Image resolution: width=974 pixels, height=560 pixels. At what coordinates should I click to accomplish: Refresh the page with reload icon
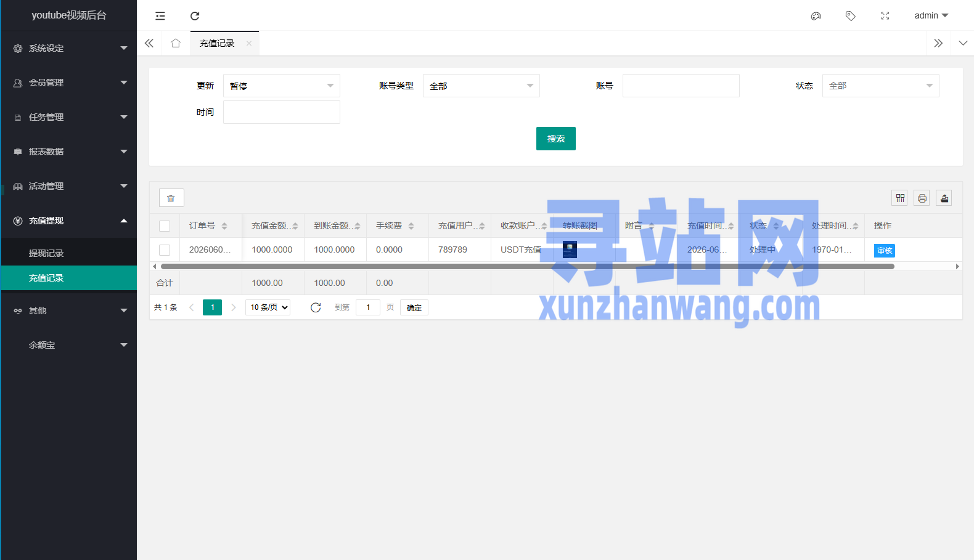point(195,16)
